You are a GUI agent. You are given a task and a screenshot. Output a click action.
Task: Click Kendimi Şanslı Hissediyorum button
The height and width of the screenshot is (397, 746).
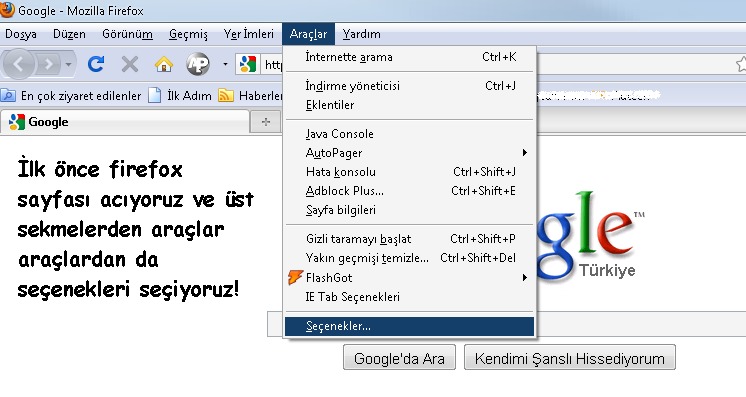[569, 357]
